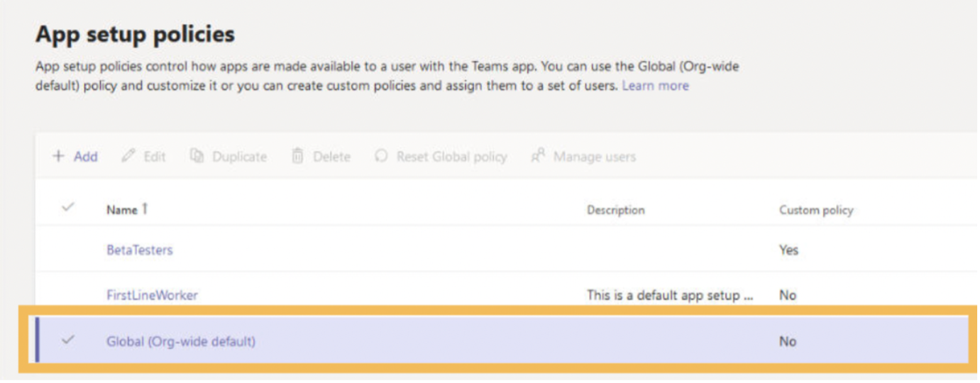Sort by the Custom policy column header
980x383 pixels.
tap(816, 210)
